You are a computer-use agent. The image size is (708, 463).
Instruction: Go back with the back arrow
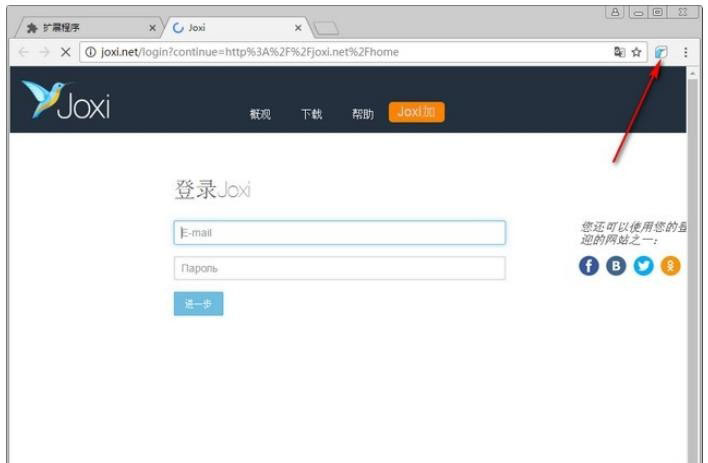pos(23,52)
